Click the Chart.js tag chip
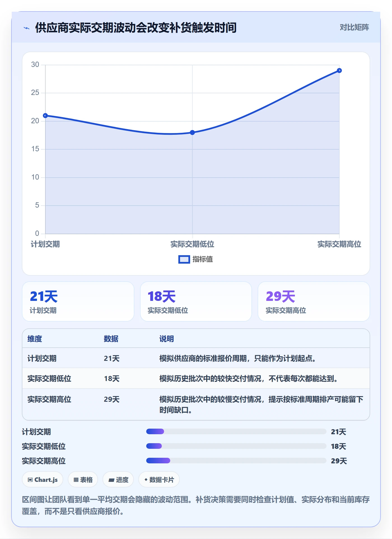Viewport: 392px width, 539px height. tap(43, 480)
